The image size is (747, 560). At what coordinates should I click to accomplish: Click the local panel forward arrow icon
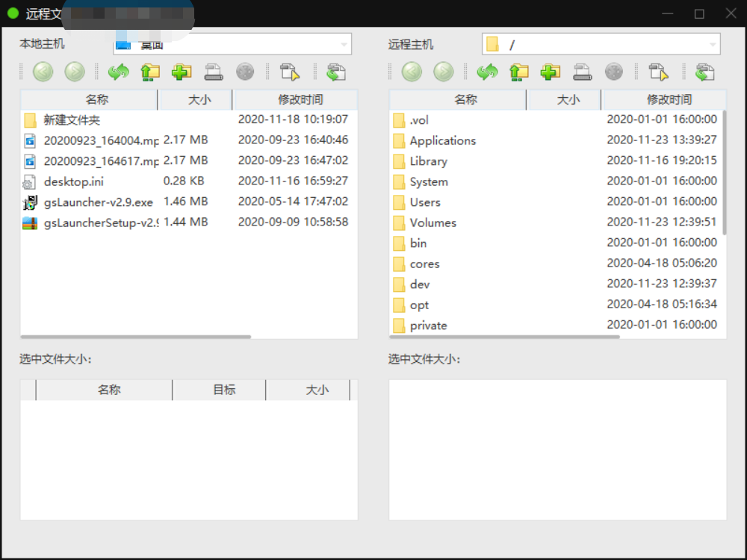tap(75, 72)
